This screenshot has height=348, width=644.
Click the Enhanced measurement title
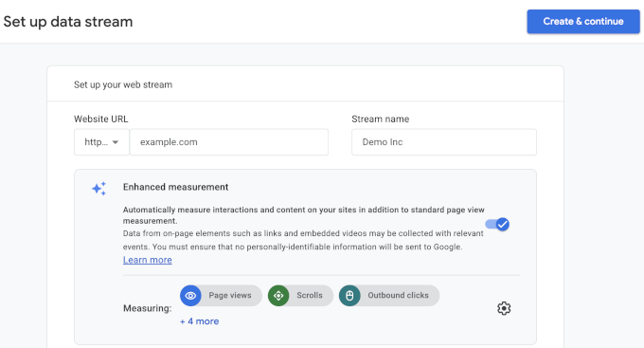(x=176, y=187)
